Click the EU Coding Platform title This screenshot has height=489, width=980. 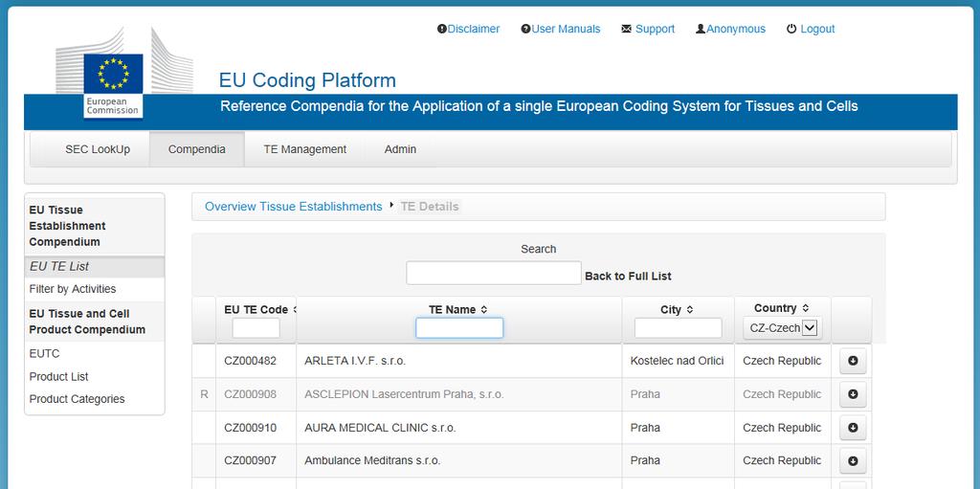[307, 80]
